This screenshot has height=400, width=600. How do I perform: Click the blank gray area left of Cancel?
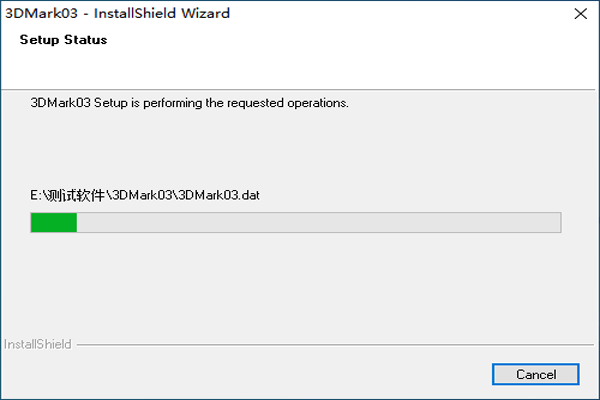pyautogui.click(x=300, y=374)
